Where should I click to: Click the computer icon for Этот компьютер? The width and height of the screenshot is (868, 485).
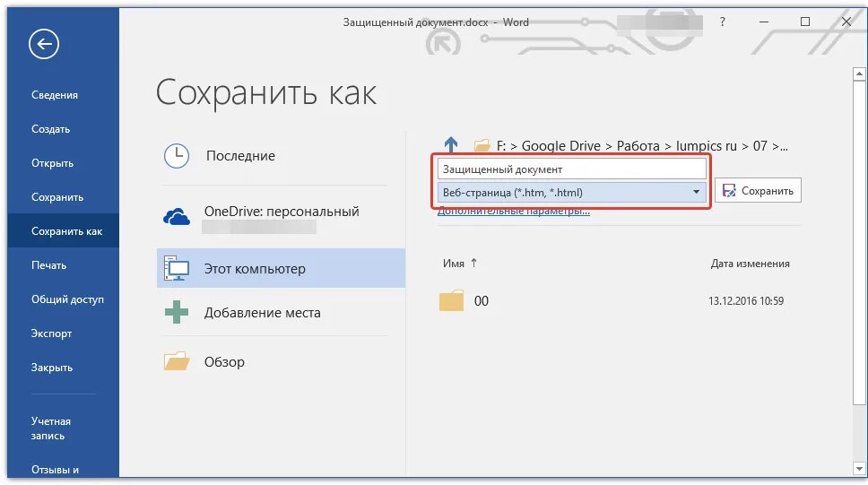point(177,269)
